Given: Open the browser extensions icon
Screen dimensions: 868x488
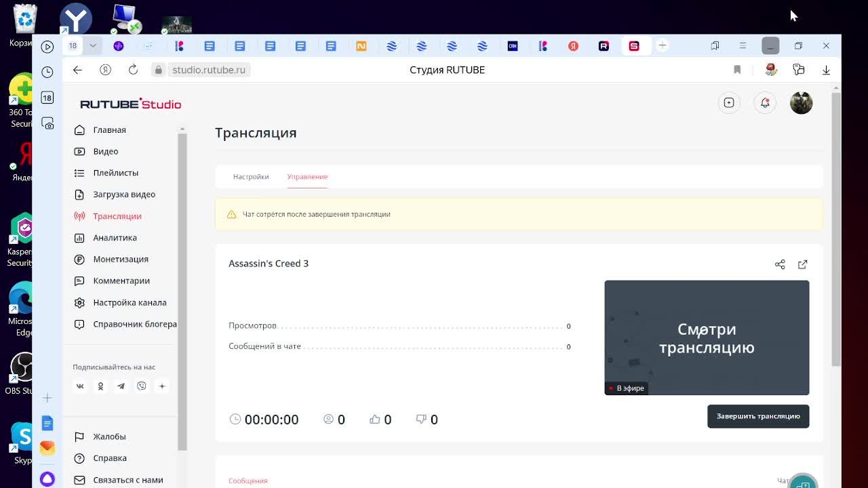Looking at the screenshot, I should pyautogui.click(x=799, y=70).
